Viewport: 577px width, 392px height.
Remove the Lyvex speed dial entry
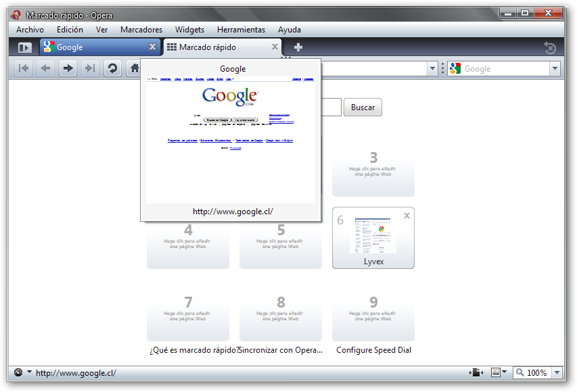[x=407, y=216]
